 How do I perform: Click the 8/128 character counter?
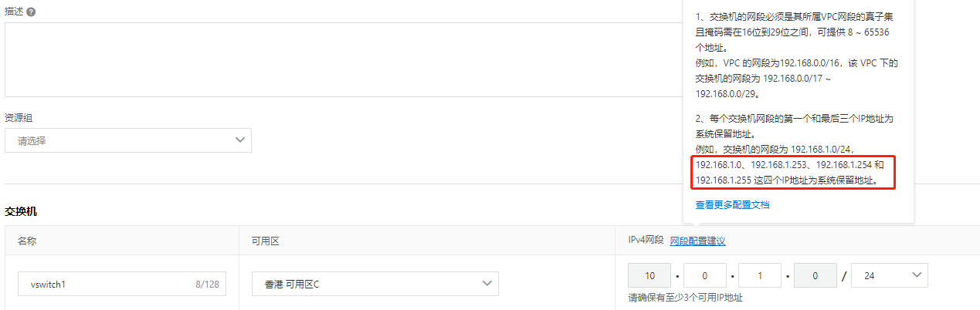click(x=207, y=284)
